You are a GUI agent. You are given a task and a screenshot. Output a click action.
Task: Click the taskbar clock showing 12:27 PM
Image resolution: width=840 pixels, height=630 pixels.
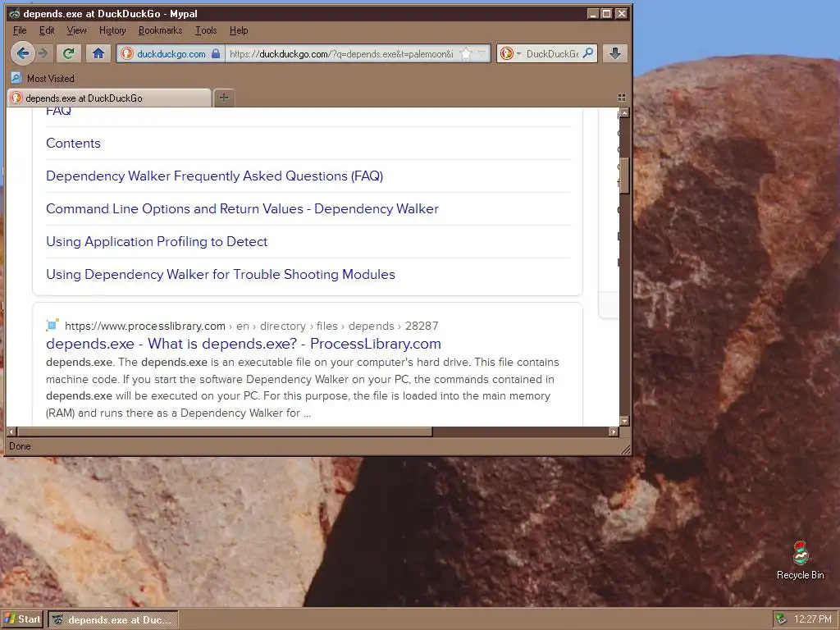[813, 619]
